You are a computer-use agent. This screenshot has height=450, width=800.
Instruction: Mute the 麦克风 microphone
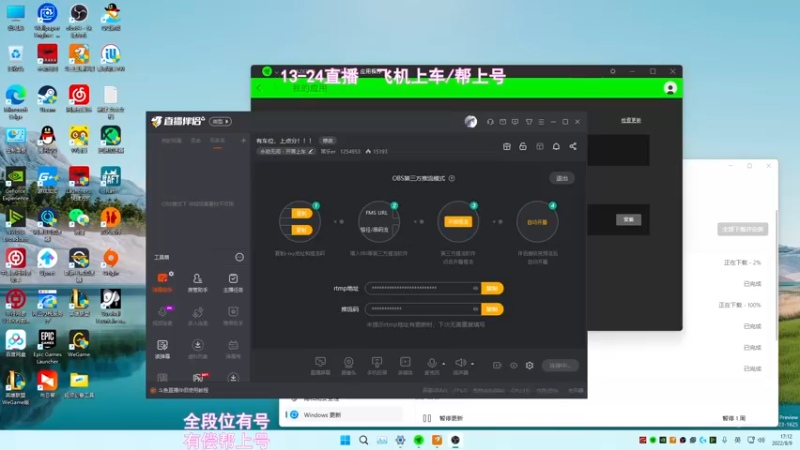432,365
